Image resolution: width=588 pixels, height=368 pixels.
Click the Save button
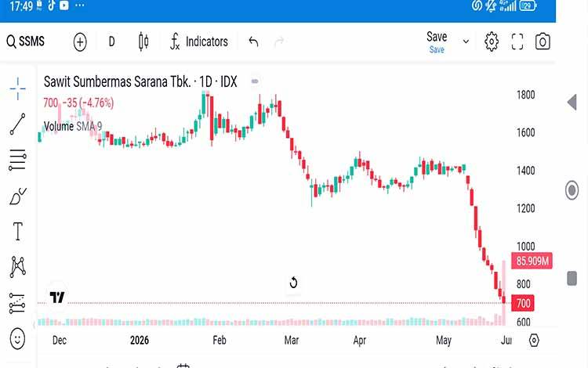tap(437, 42)
